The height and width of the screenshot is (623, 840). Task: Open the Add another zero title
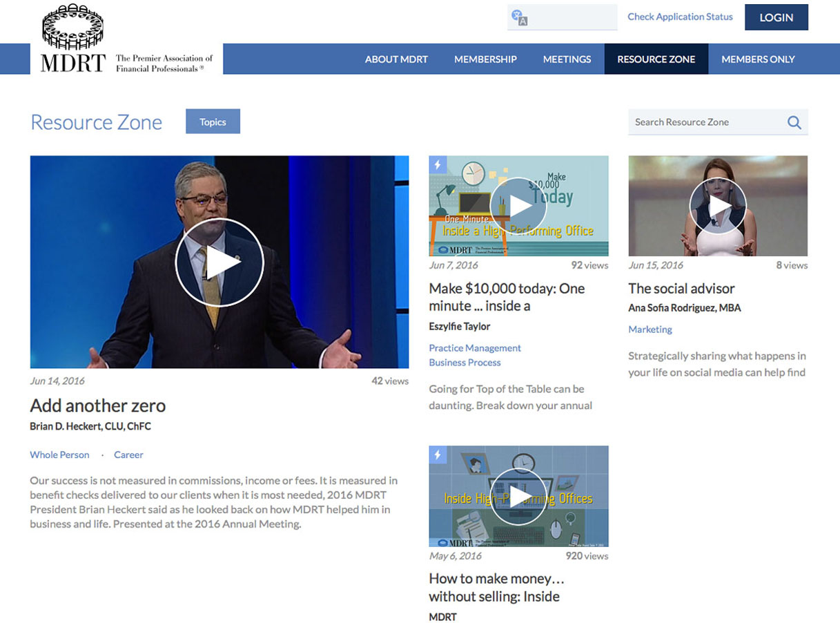(x=98, y=405)
